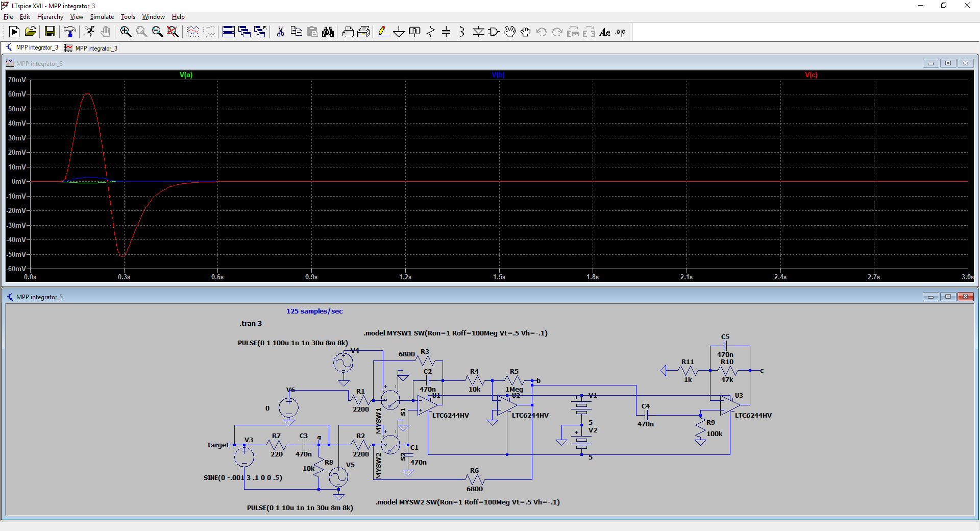The height and width of the screenshot is (531, 980).
Task: Switch to the waveform MPP integrator_3 tab
Action: [x=92, y=49]
